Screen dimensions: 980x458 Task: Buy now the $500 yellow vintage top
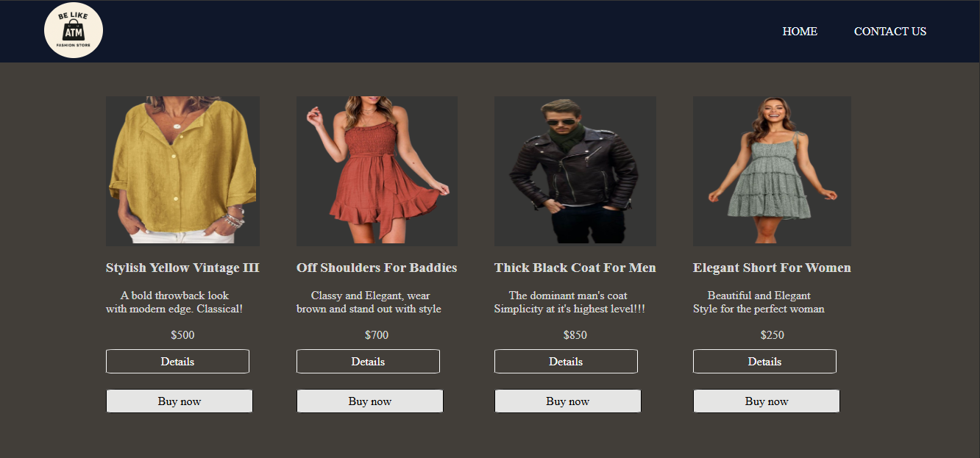click(x=180, y=401)
